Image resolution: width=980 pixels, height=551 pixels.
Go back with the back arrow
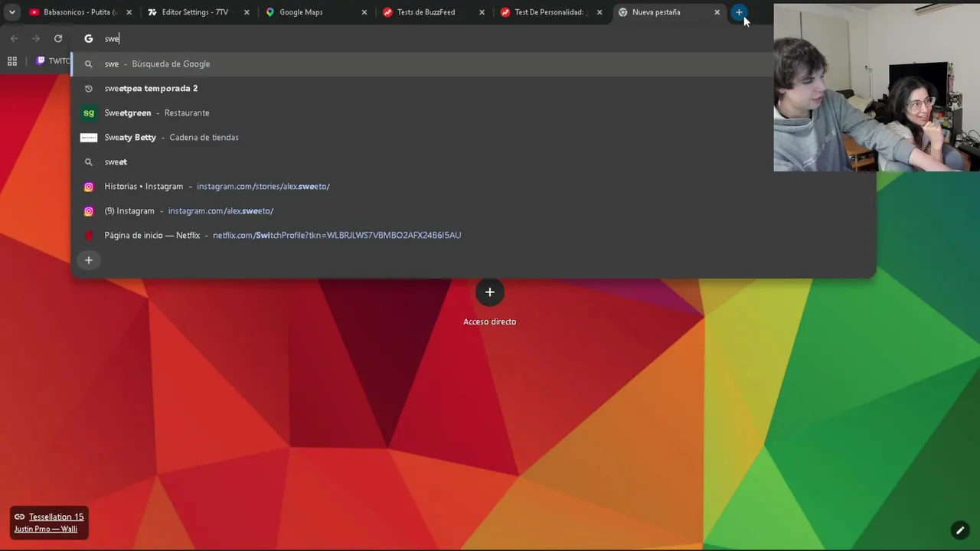point(14,38)
